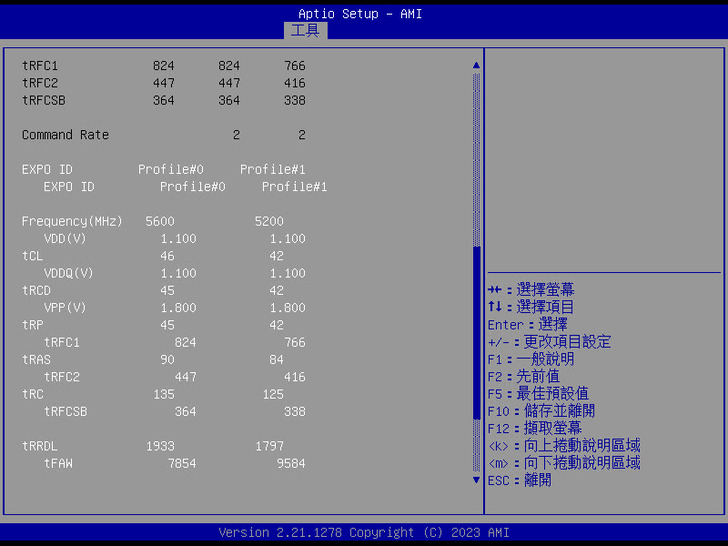Click the Aptio Setup - AMI title

(x=360, y=14)
